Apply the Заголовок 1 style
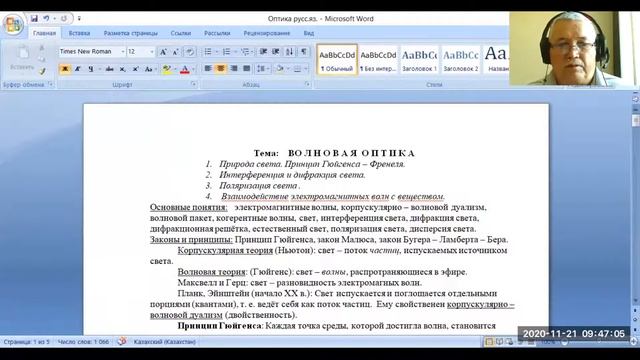 419,60
